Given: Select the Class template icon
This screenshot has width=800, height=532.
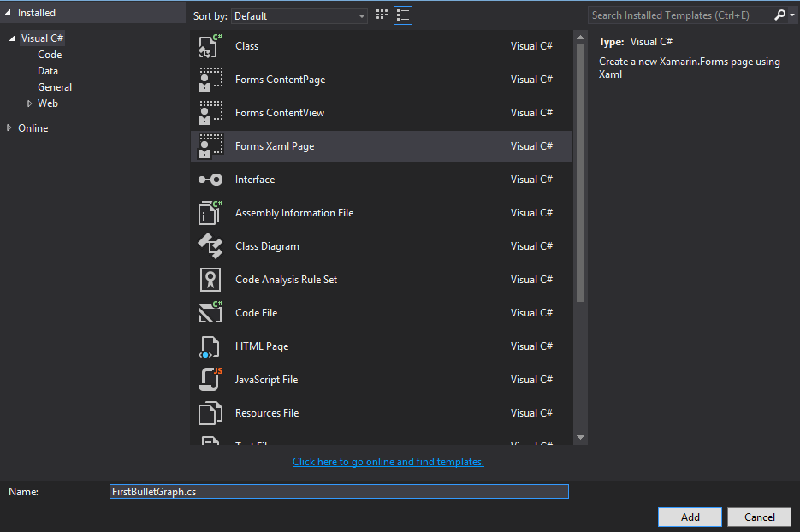Looking at the screenshot, I should (x=210, y=46).
